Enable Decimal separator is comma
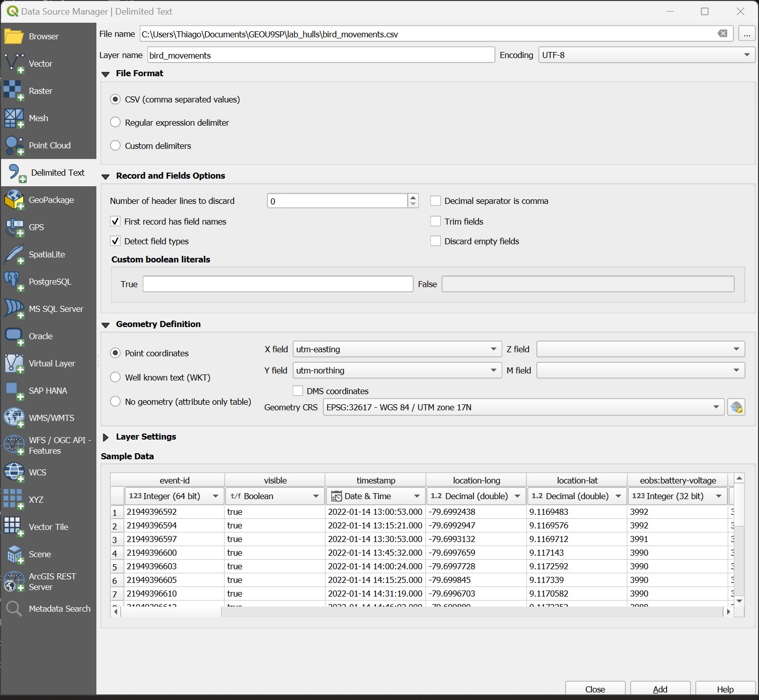This screenshot has height=700, width=759. pyautogui.click(x=436, y=200)
